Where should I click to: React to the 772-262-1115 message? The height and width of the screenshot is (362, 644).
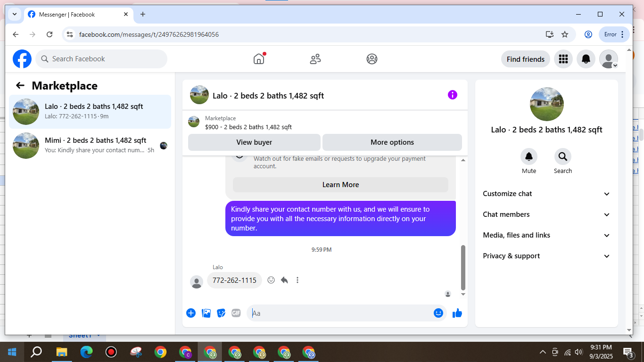coord(271,280)
